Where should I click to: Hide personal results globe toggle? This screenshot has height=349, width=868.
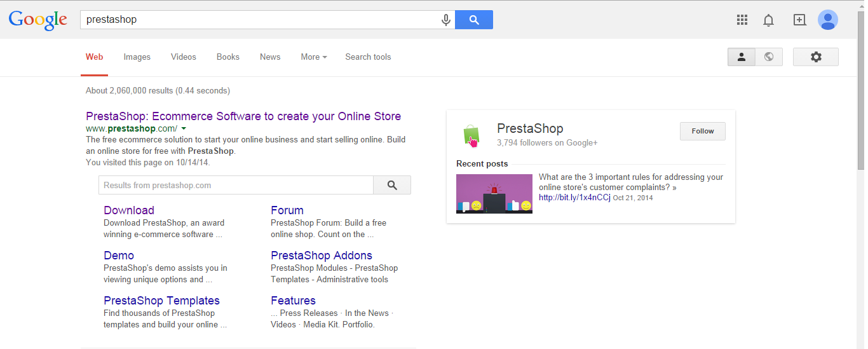tap(769, 57)
